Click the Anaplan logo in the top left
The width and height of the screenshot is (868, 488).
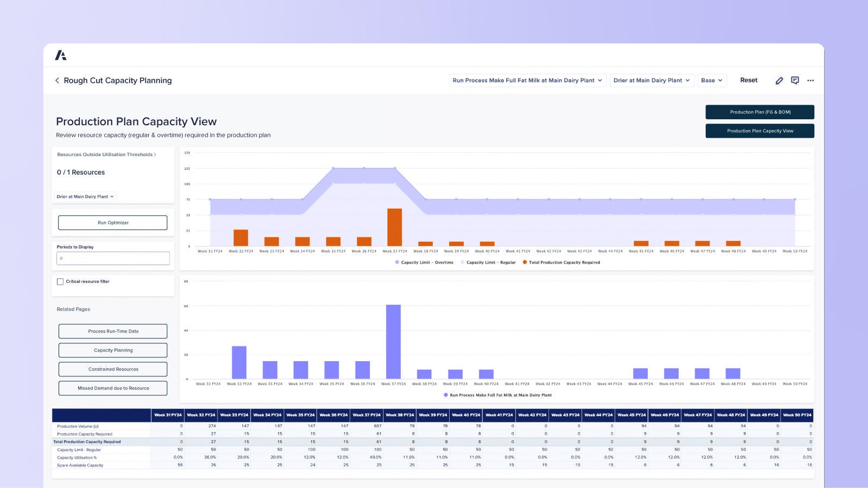click(x=61, y=55)
